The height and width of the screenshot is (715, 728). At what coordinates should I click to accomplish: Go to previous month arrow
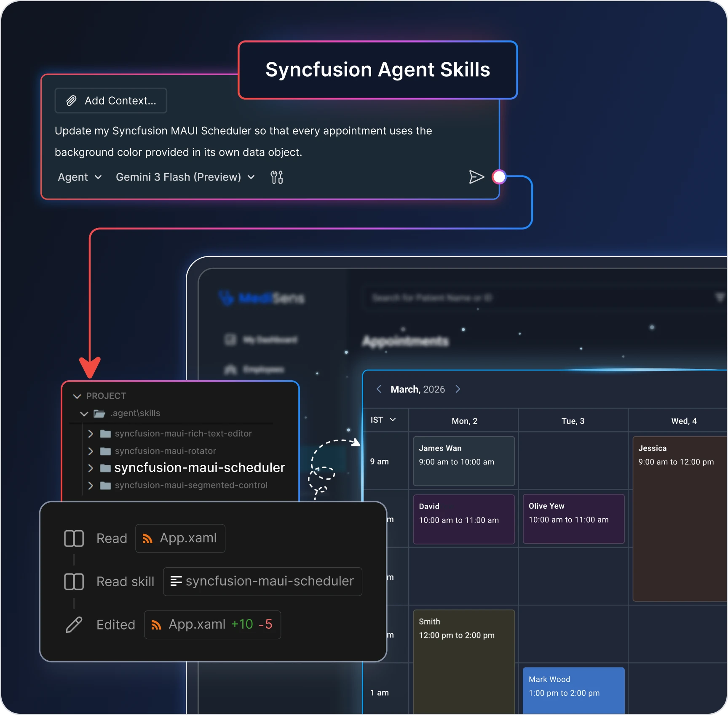tap(379, 389)
